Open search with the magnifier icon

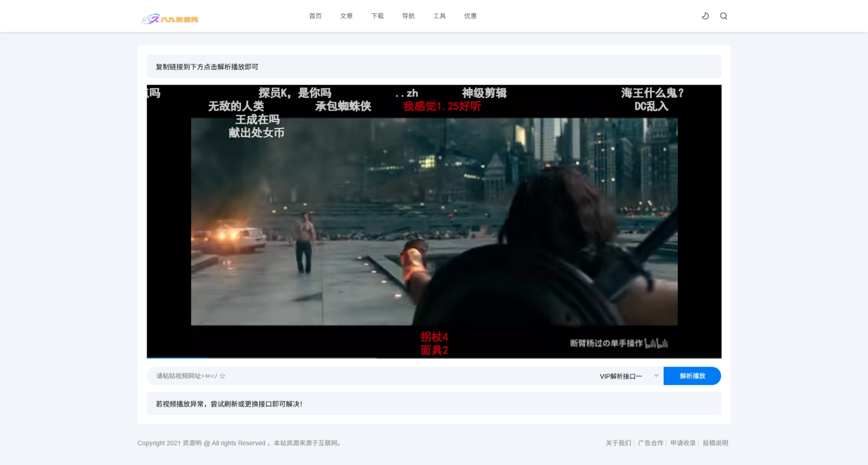point(723,16)
